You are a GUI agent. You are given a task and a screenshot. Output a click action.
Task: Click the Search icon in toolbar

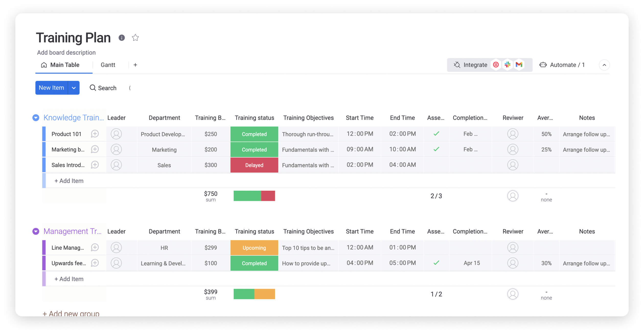(x=92, y=87)
